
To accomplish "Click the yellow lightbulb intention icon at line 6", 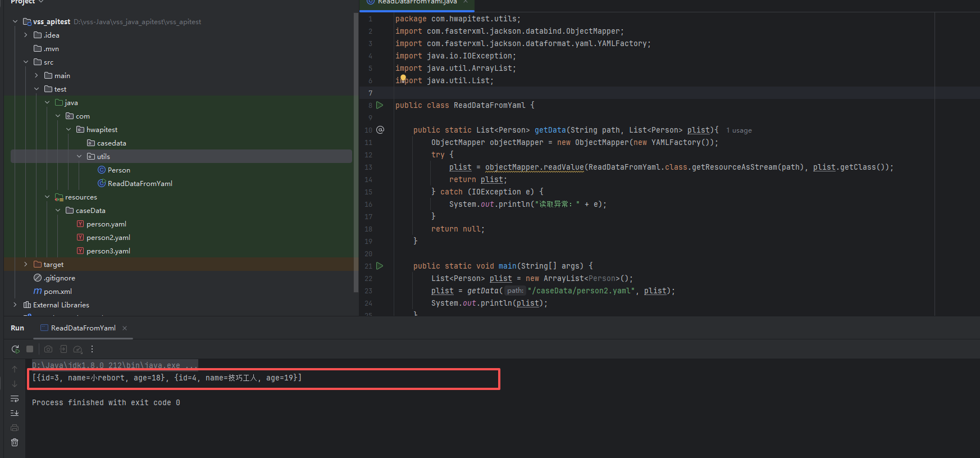I will pos(403,78).
